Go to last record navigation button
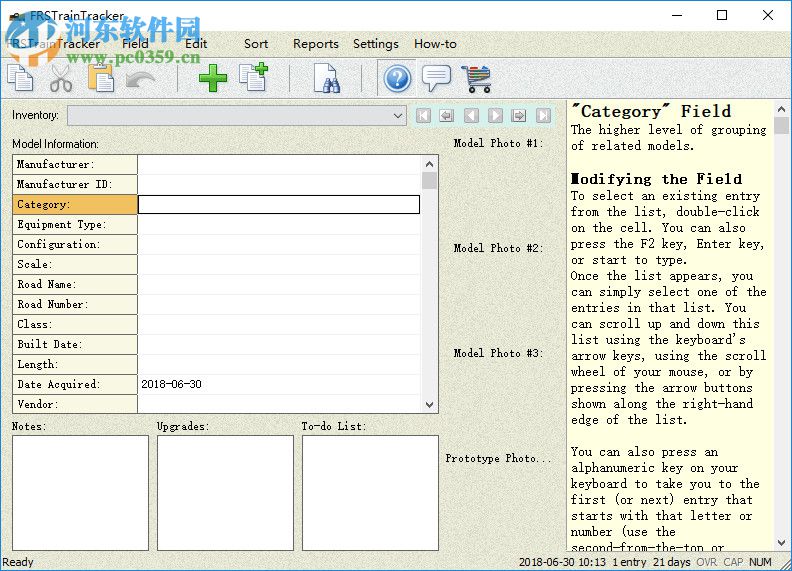Screen dimensions: 792x571 (543, 116)
